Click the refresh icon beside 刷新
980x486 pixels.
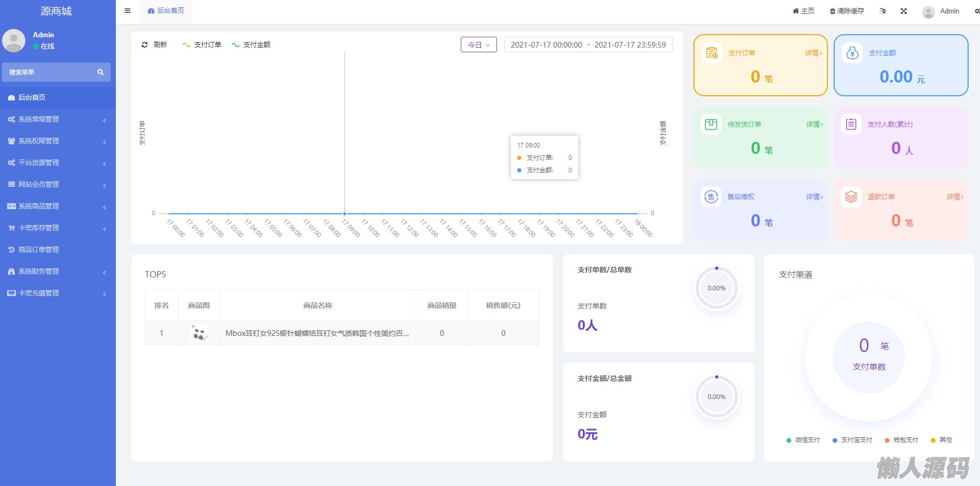click(145, 45)
